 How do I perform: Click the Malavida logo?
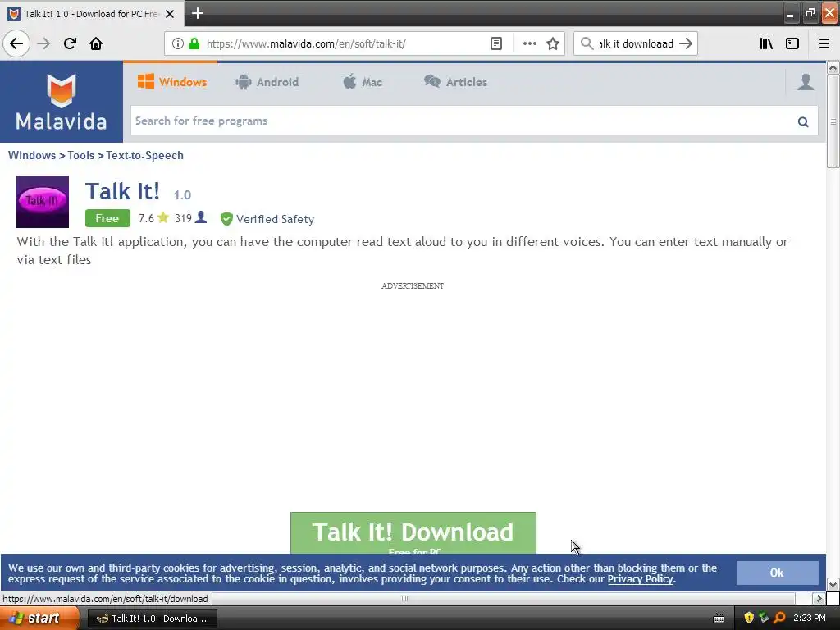[x=61, y=102]
